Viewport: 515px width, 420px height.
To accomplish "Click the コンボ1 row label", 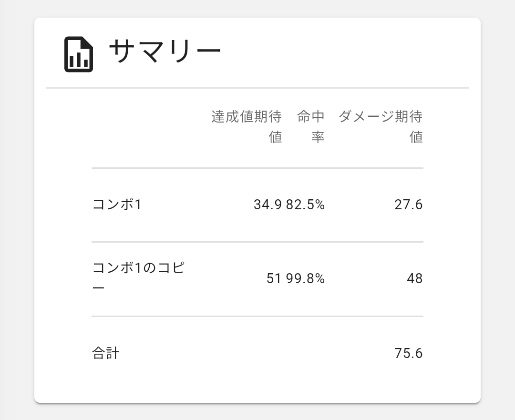I will (117, 205).
